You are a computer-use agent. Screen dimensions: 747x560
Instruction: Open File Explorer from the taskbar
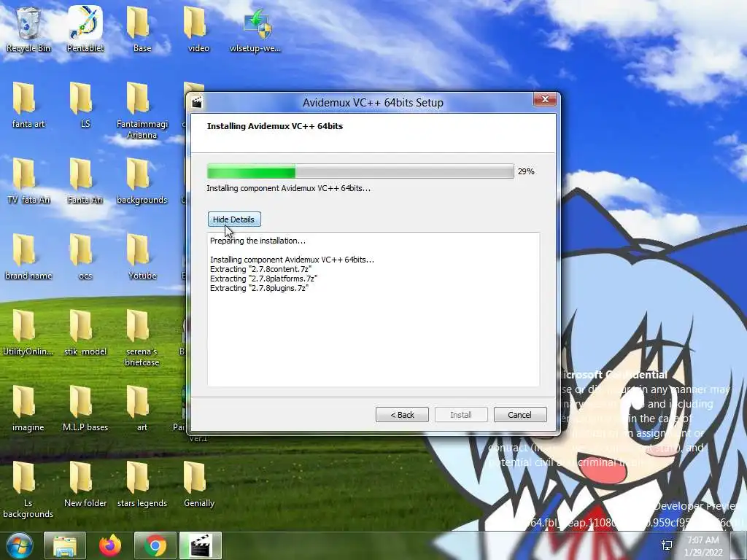pyautogui.click(x=65, y=545)
